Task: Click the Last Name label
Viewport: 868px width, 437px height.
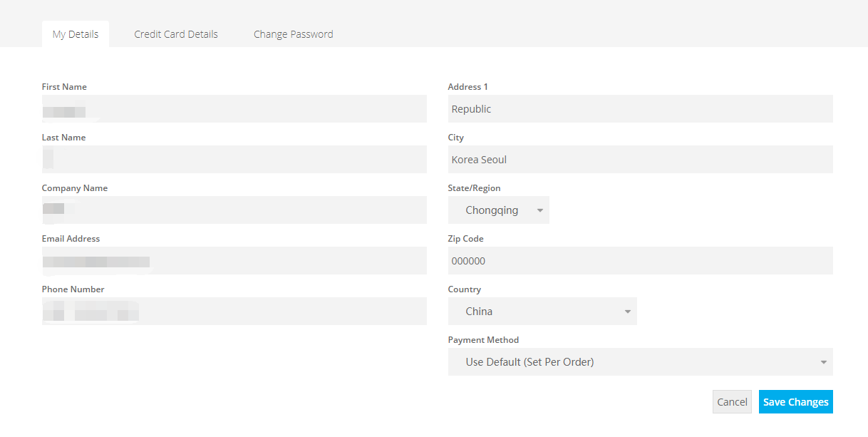Action: [63, 138]
